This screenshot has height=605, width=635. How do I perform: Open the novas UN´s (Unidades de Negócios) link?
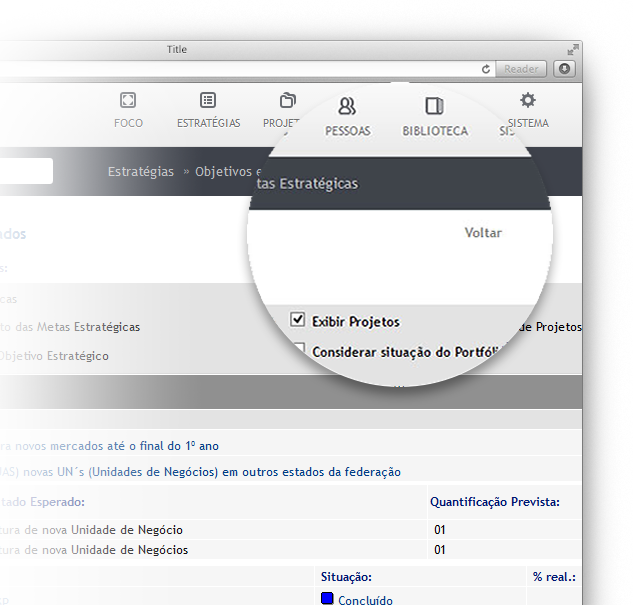(x=200, y=471)
